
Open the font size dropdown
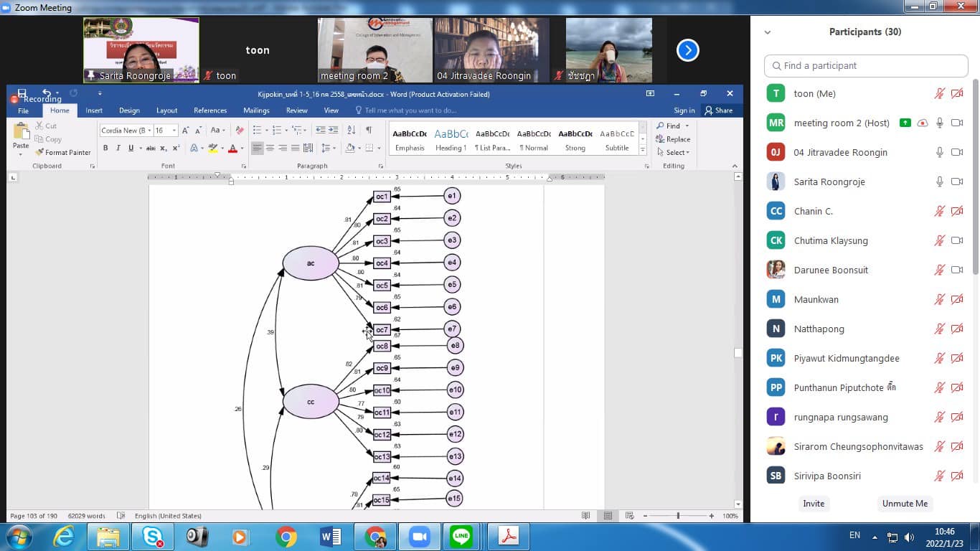[x=164, y=131]
